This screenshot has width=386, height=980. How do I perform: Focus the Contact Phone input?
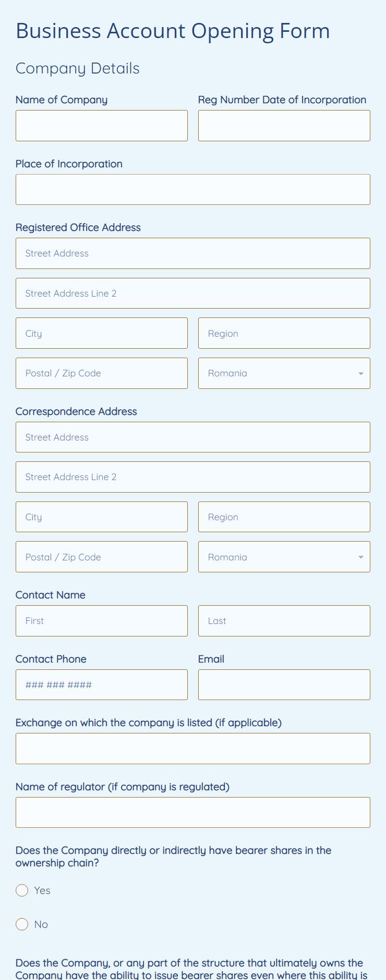pos(101,685)
